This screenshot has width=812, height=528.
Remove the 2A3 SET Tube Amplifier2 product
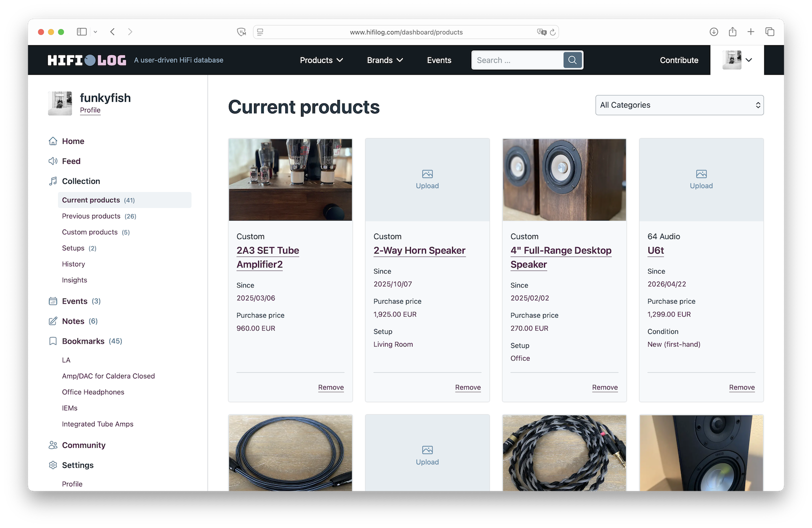(x=331, y=387)
